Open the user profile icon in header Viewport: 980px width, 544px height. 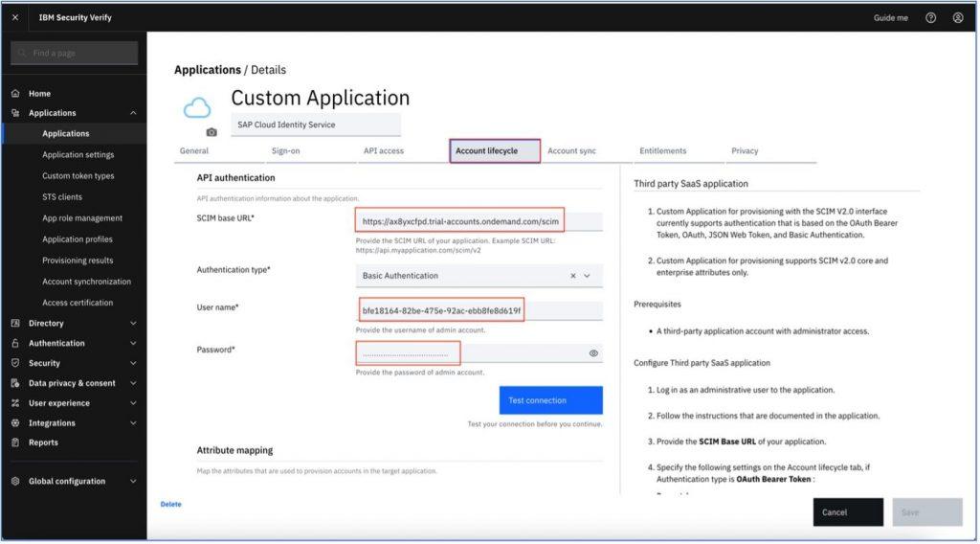957,17
